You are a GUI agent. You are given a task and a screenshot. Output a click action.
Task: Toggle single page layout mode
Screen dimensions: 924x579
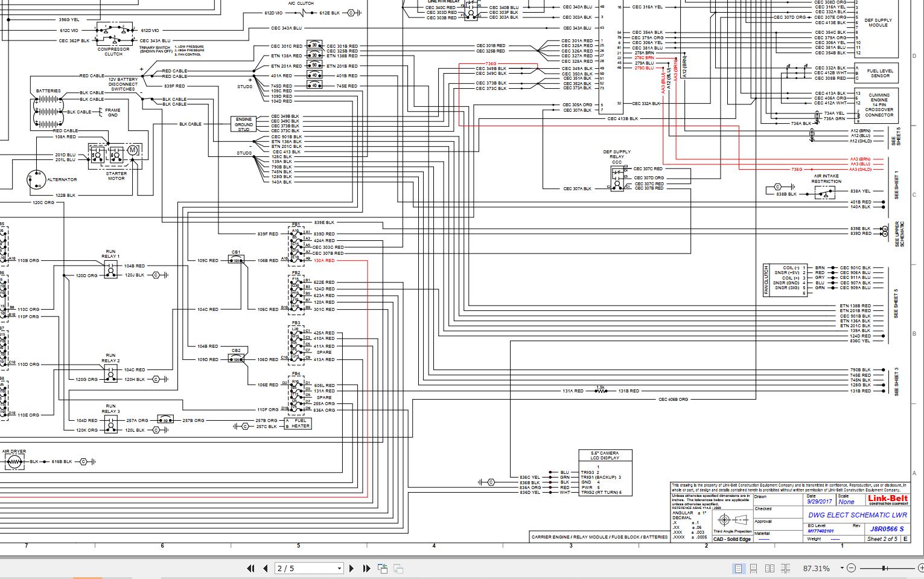[739, 568]
